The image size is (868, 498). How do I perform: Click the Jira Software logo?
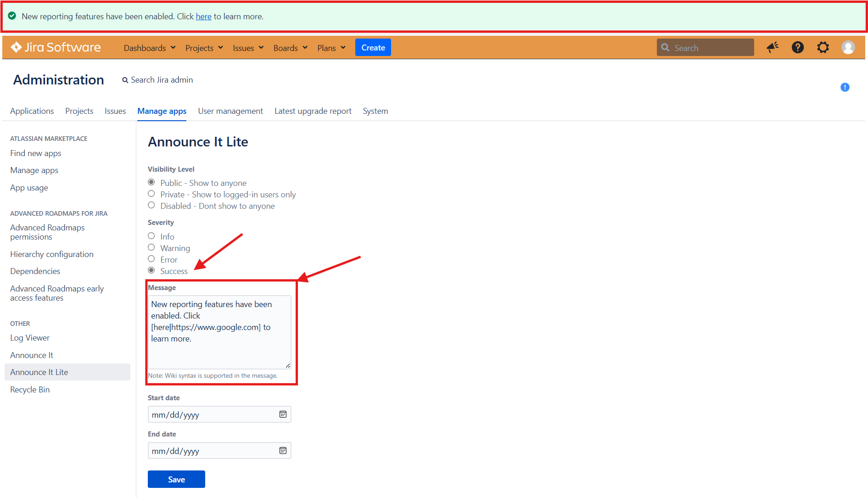tap(56, 48)
